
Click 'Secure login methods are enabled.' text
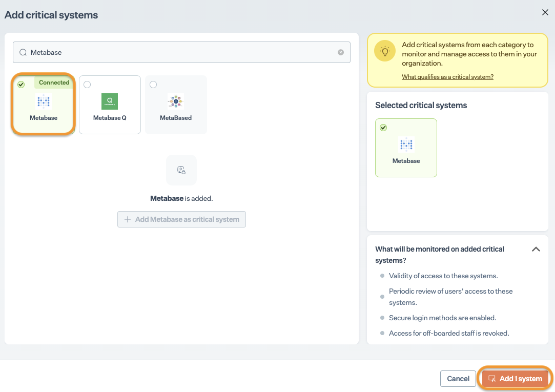[442, 318]
